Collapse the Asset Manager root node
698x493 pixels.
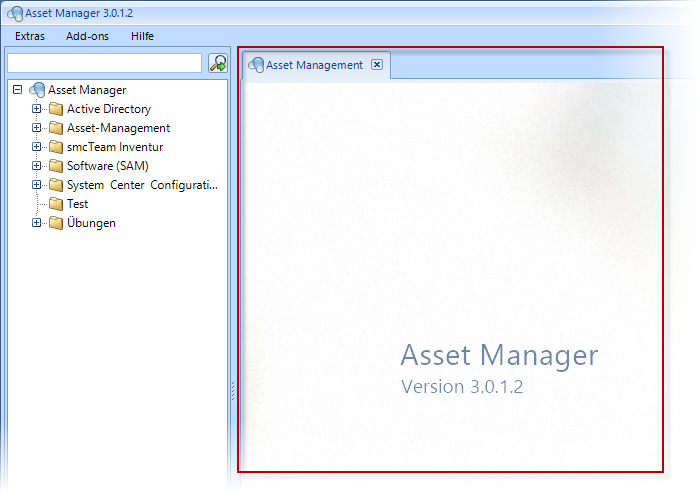point(17,90)
